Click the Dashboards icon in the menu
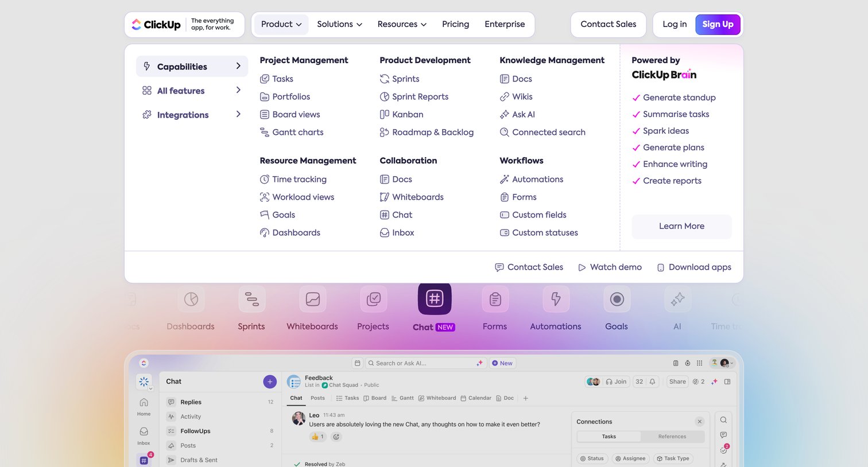This screenshot has height=467, width=868. point(265,233)
